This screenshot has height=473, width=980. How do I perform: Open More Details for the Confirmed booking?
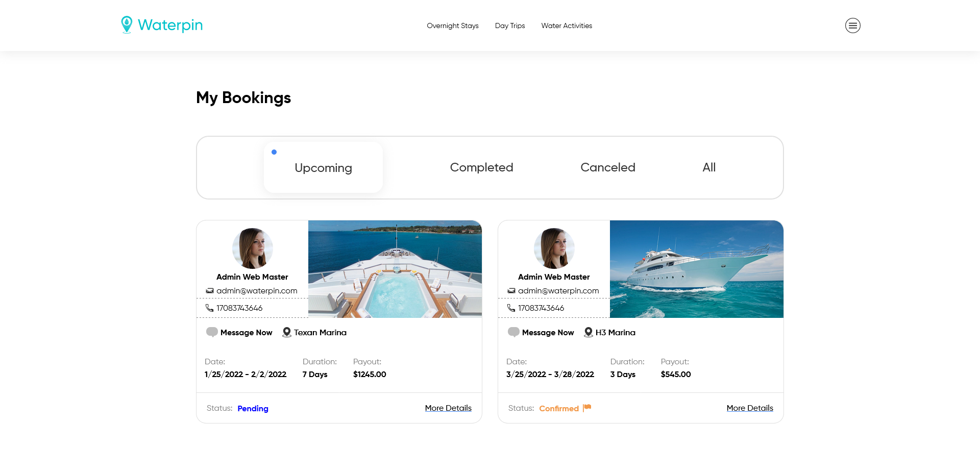click(x=749, y=408)
